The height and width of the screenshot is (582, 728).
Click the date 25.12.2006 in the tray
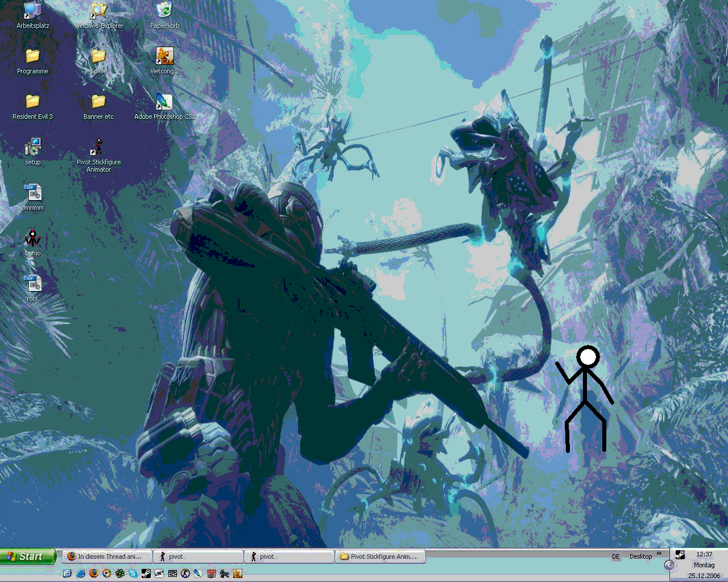[x=704, y=576]
